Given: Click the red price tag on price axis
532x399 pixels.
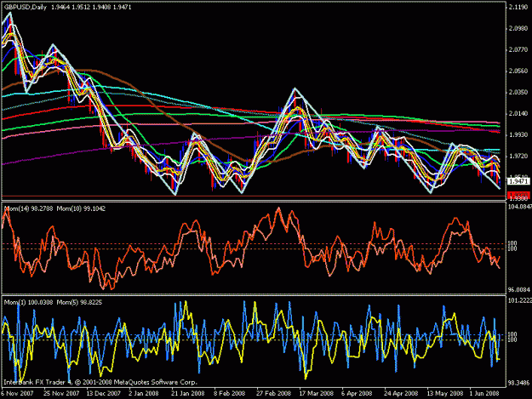Looking at the screenshot, I should point(518,195).
